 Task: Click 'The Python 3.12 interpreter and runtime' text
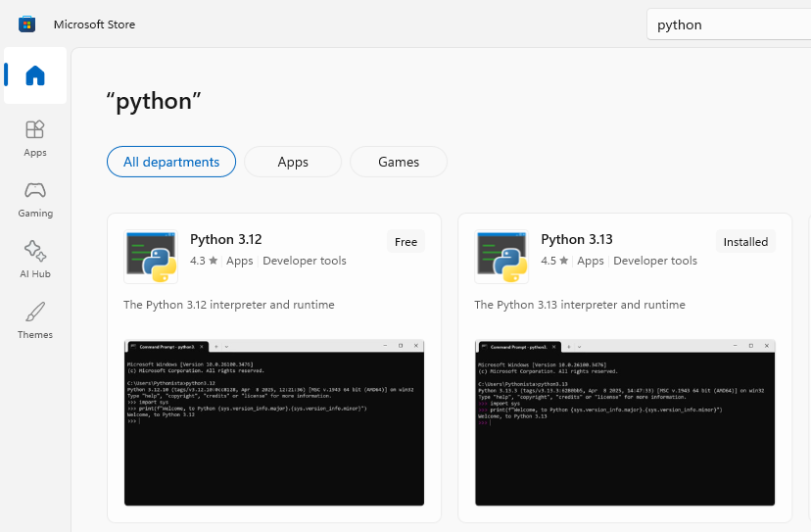[228, 305]
